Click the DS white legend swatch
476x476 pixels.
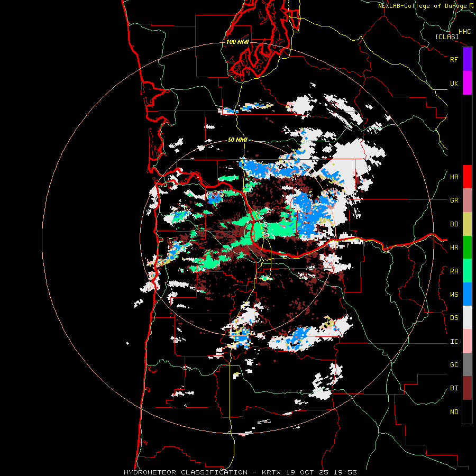point(467,317)
